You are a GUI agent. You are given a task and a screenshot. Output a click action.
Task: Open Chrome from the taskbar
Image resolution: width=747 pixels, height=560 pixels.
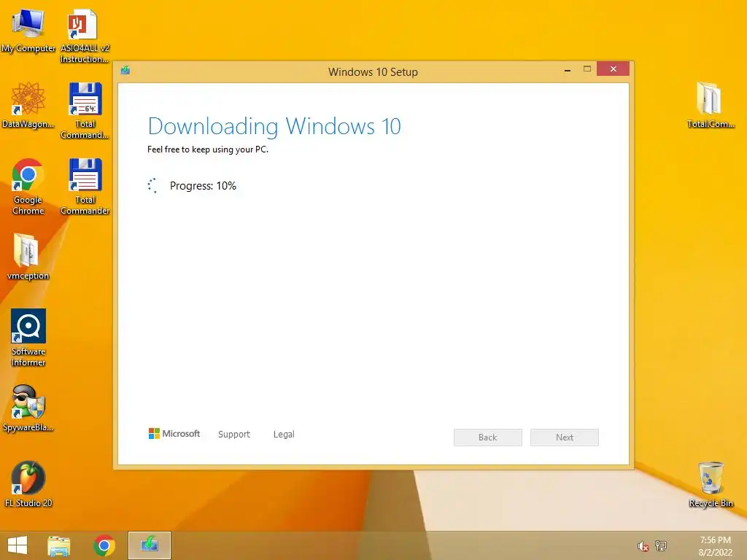104,545
